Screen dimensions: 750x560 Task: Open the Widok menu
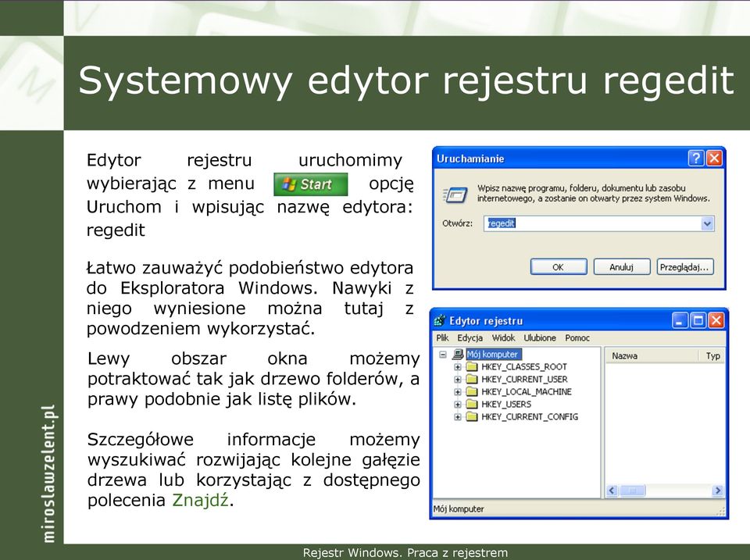point(504,338)
